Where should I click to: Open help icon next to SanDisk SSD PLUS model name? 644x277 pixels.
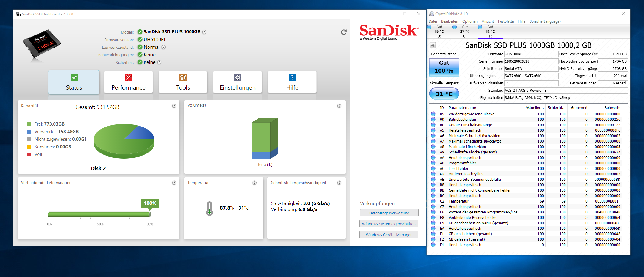click(x=204, y=32)
